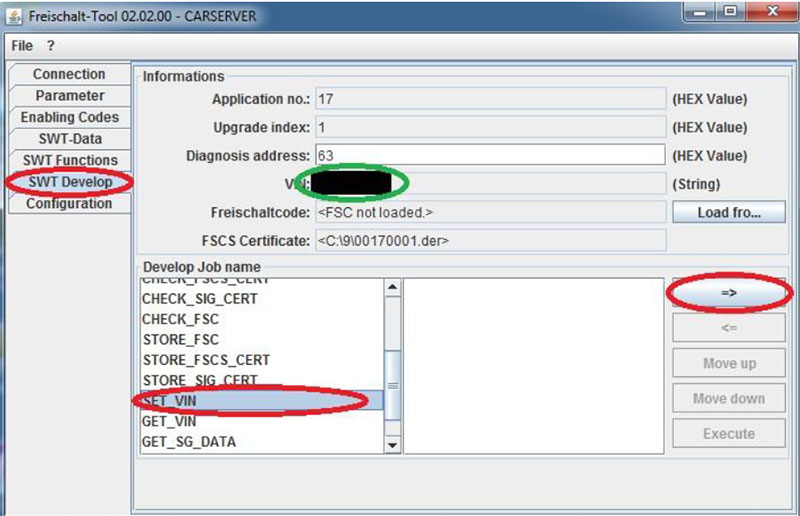Open the ? help menu
The height and width of the screenshot is (516, 800).
pyautogui.click(x=50, y=45)
